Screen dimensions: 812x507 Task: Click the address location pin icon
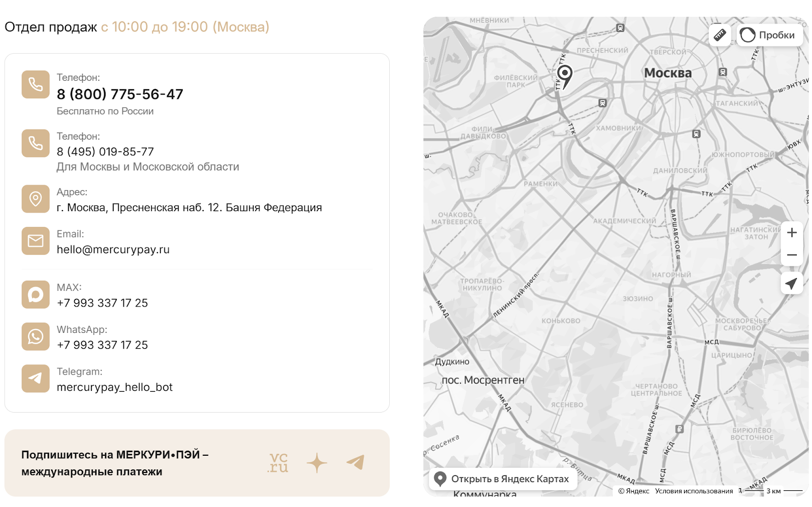pyautogui.click(x=36, y=199)
